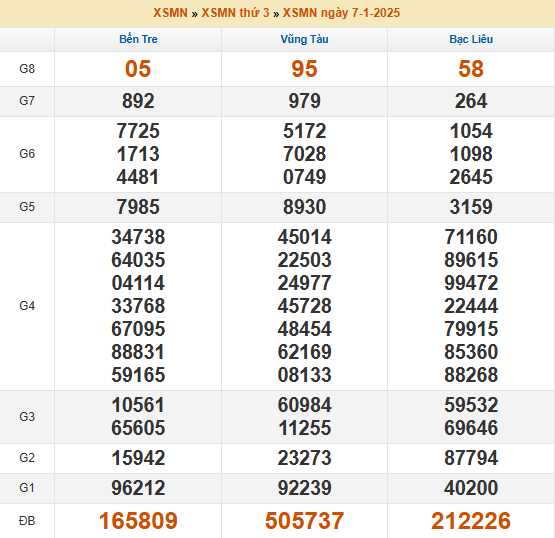Click G1 result 92239

pyautogui.click(x=304, y=488)
